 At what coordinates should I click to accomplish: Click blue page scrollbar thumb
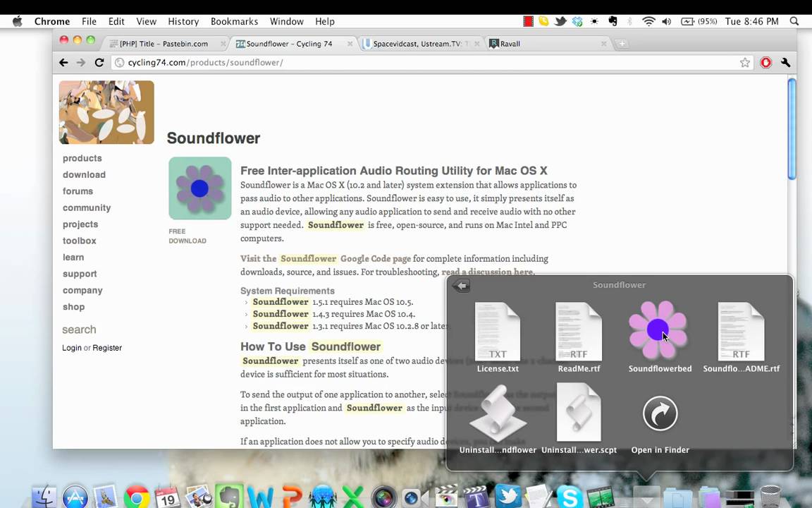(x=792, y=129)
